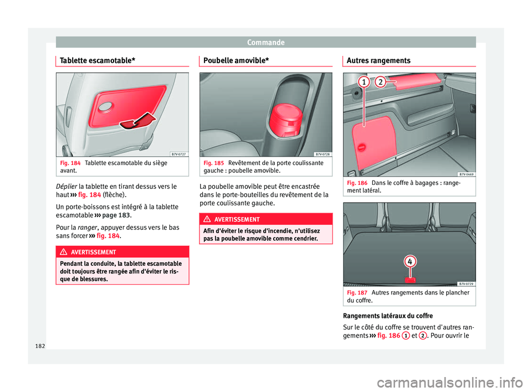The height and width of the screenshot is (392, 532).
Task: Click the Fig. 185 removable bin illustration
Action: coord(265,115)
